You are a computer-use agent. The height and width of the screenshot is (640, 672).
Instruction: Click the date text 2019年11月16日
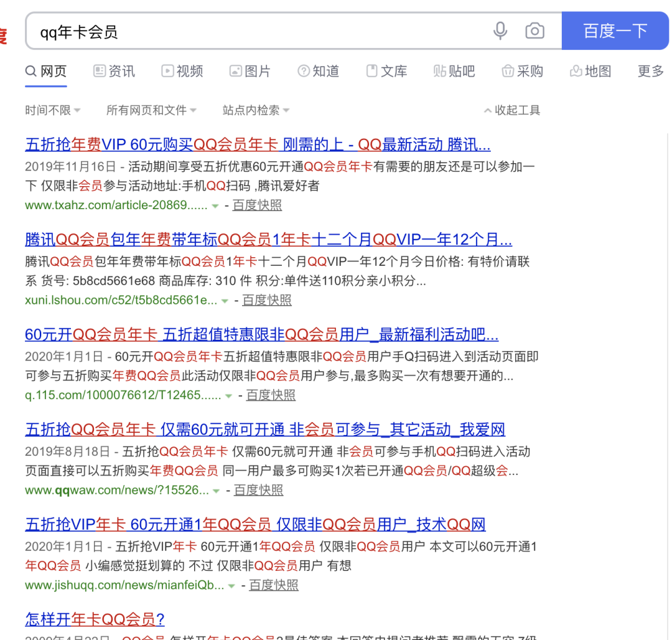(70, 166)
